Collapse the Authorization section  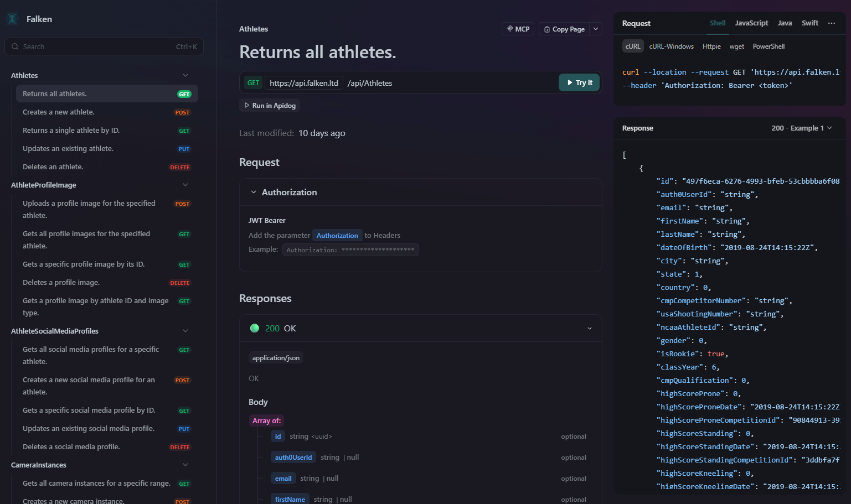(254, 192)
